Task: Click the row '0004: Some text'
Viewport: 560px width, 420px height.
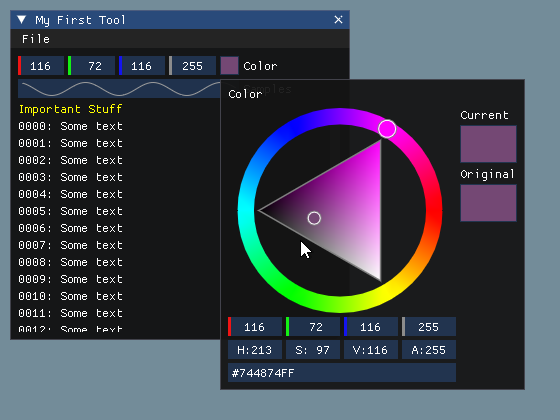Action: [x=70, y=194]
